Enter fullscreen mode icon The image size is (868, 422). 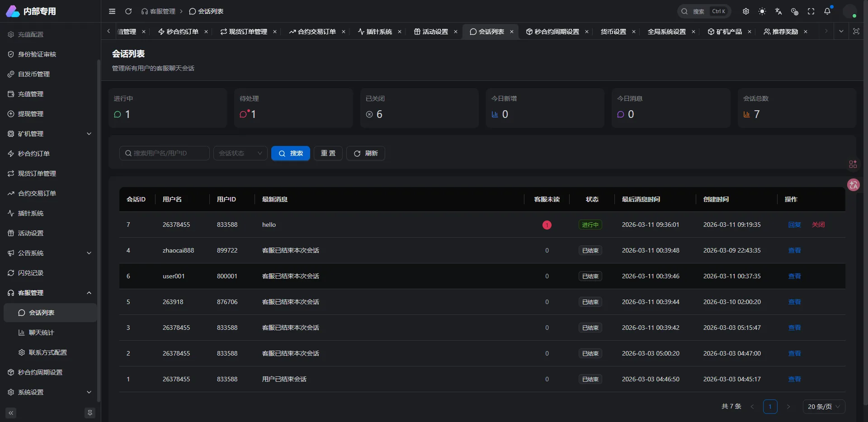pyautogui.click(x=811, y=11)
